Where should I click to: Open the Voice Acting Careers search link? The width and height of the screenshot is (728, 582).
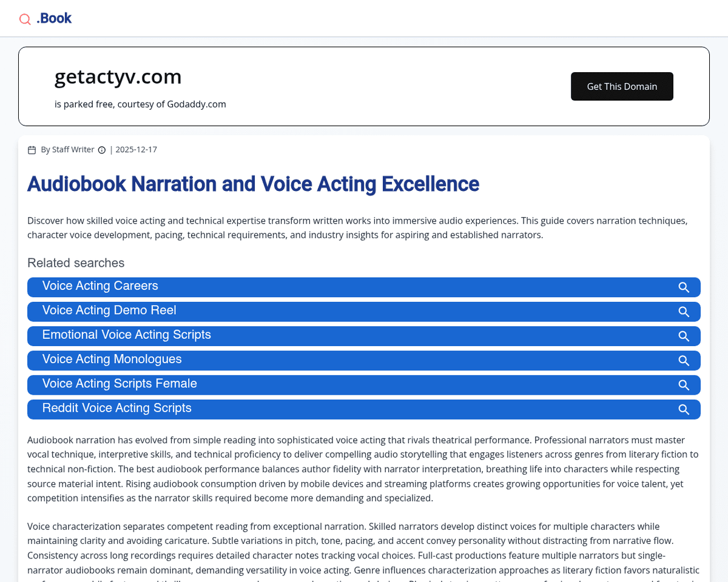(x=100, y=286)
